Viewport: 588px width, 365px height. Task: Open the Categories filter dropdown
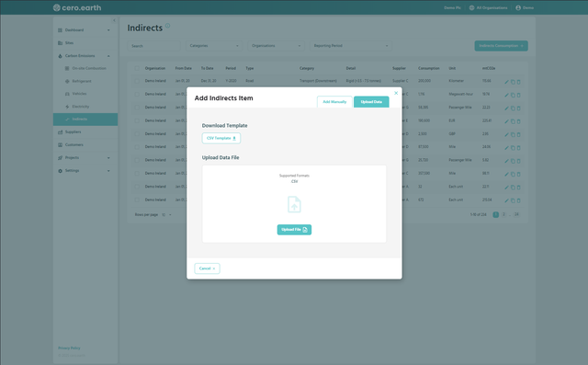pos(214,46)
